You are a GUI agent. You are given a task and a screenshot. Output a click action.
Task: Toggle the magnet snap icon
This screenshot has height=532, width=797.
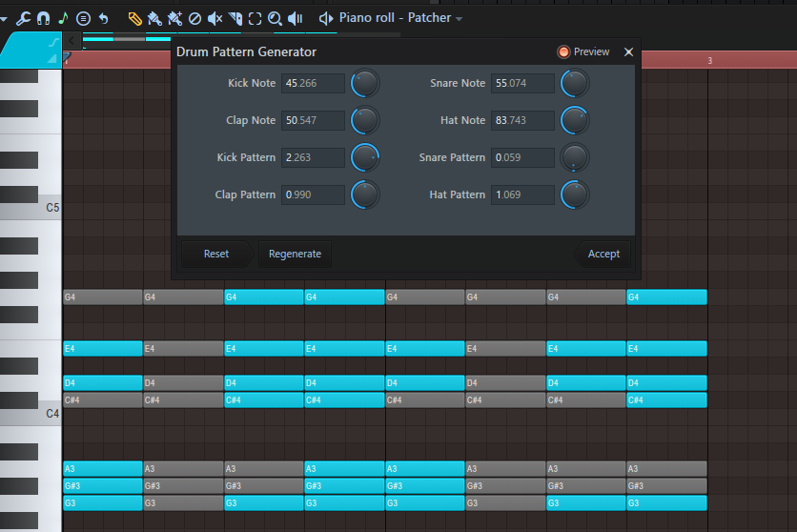(43, 18)
